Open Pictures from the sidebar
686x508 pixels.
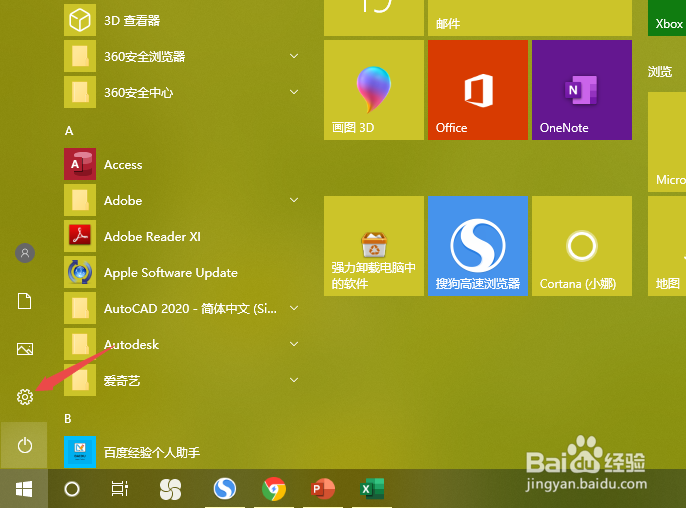24,349
